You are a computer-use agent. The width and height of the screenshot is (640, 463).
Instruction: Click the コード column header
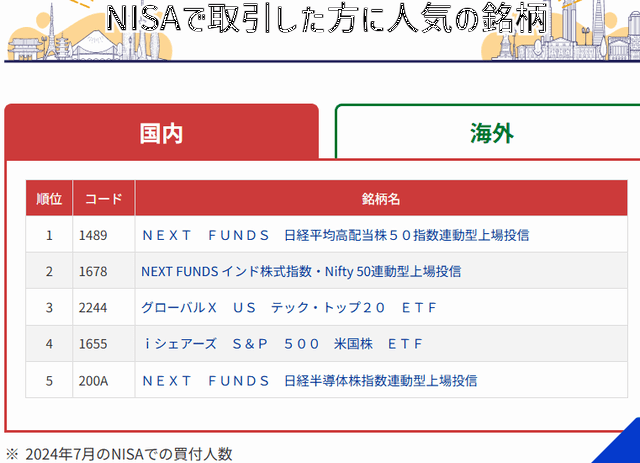pyautogui.click(x=103, y=198)
